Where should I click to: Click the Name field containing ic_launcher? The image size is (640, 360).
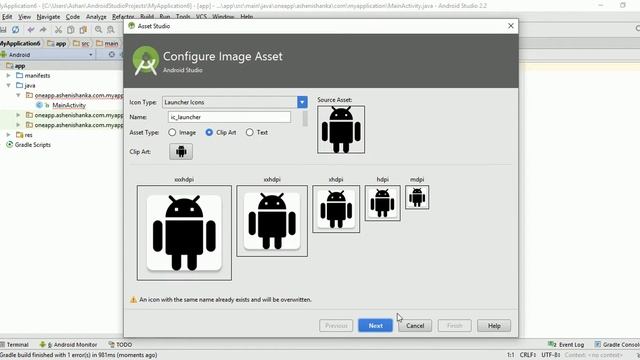pos(229,117)
